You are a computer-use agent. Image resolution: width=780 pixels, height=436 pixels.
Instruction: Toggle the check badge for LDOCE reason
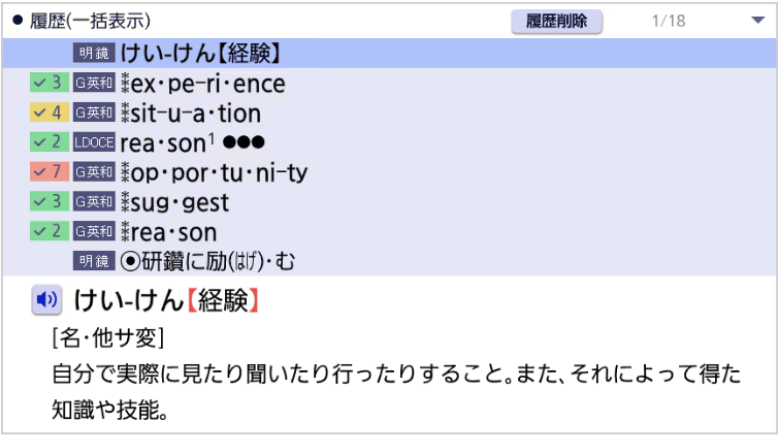48,143
